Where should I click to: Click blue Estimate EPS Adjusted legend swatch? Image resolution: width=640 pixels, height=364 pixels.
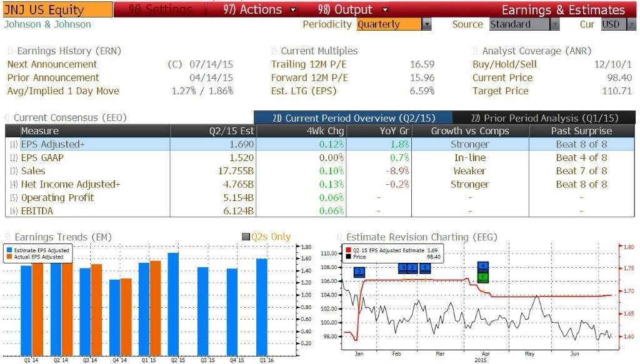9,250
